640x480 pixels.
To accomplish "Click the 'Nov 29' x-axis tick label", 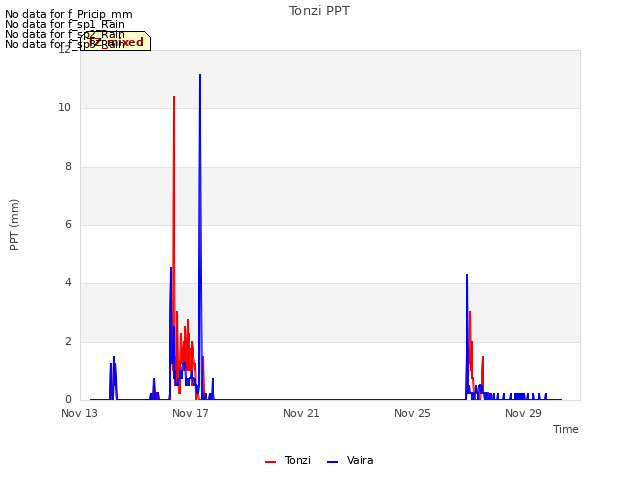I will [x=523, y=413].
